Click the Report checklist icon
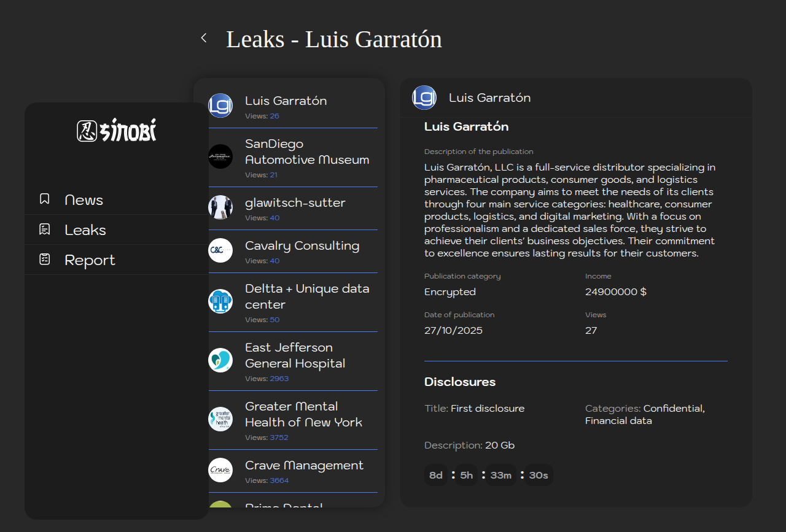Viewport: 786px width, 532px height. [44, 260]
